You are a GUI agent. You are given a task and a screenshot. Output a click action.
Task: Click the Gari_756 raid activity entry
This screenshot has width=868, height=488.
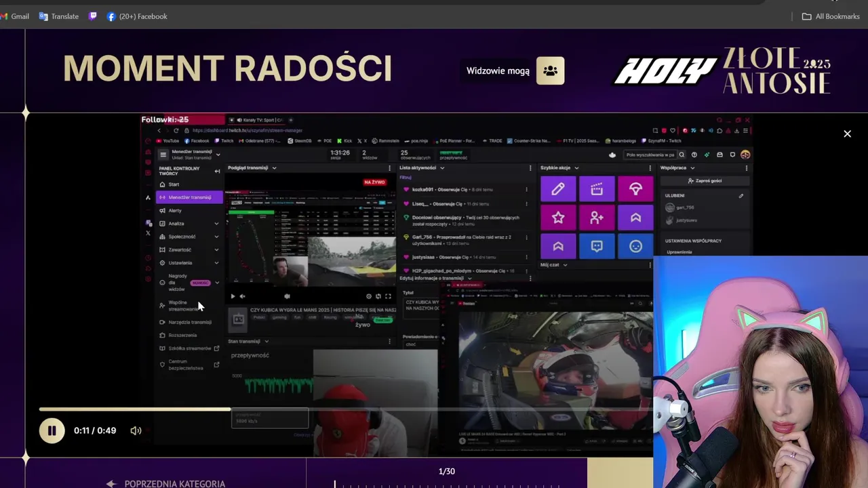point(461,240)
